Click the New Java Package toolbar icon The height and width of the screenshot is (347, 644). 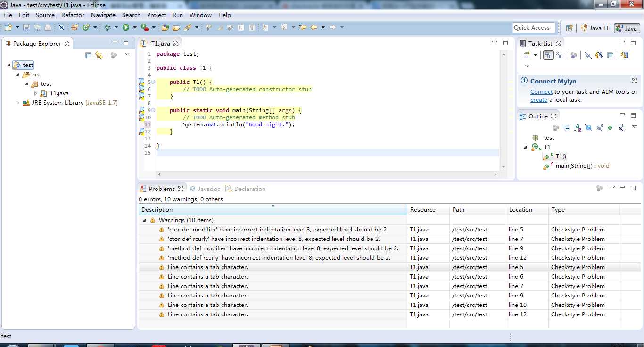click(x=74, y=28)
